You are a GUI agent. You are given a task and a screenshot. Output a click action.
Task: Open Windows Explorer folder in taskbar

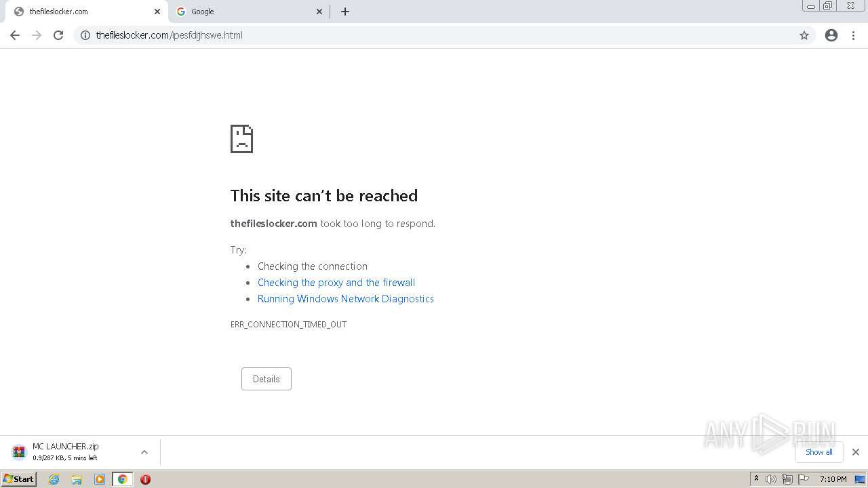tap(77, 479)
